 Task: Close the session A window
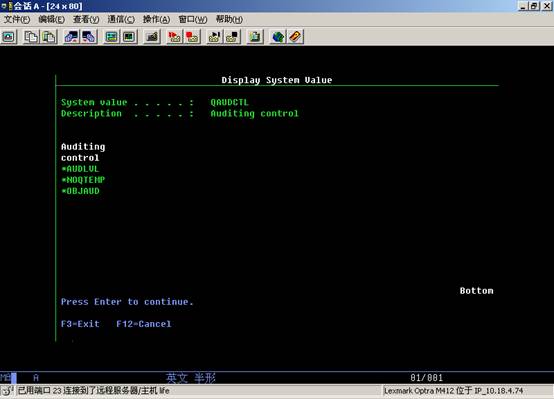click(546, 6)
